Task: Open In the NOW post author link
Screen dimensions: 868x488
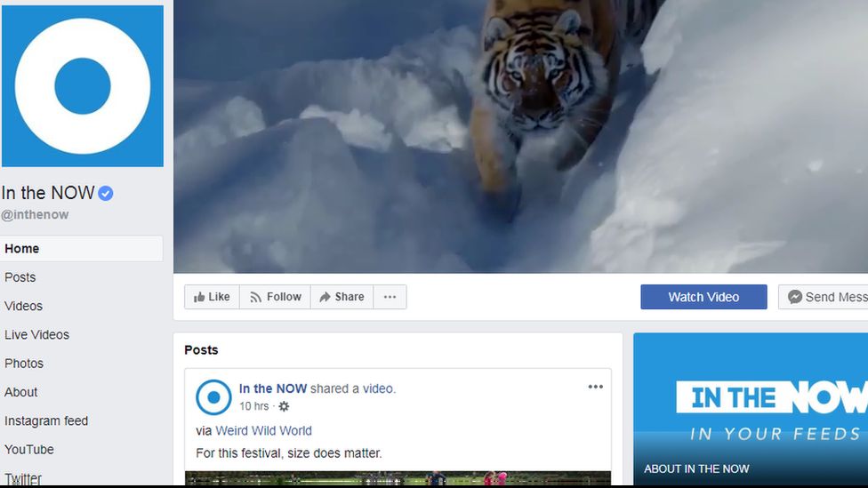Action: click(273, 388)
